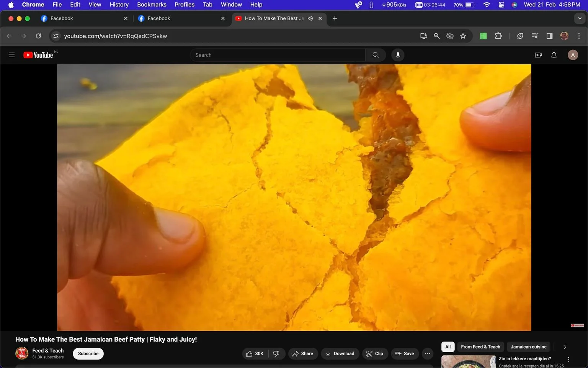The width and height of the screenshot is (588, 368).
Task: View site information icon in address bar
Action: [56, 36]
